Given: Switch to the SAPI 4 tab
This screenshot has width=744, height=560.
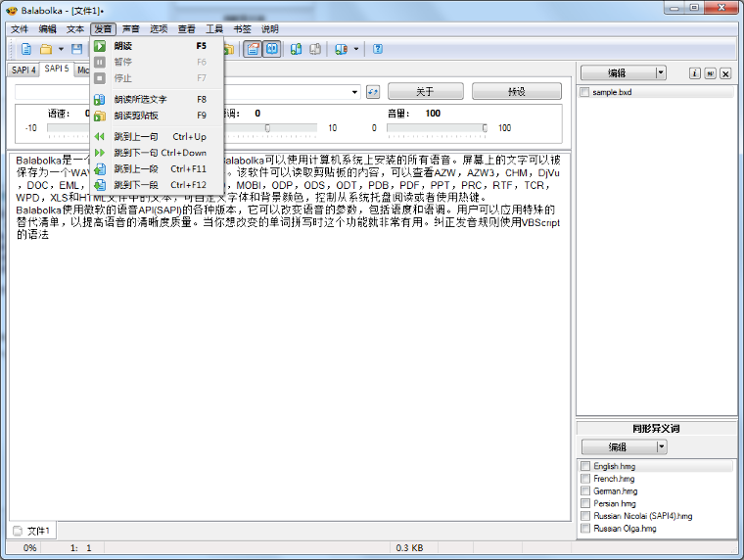Looking at the screenshot, I should point(23,70).
